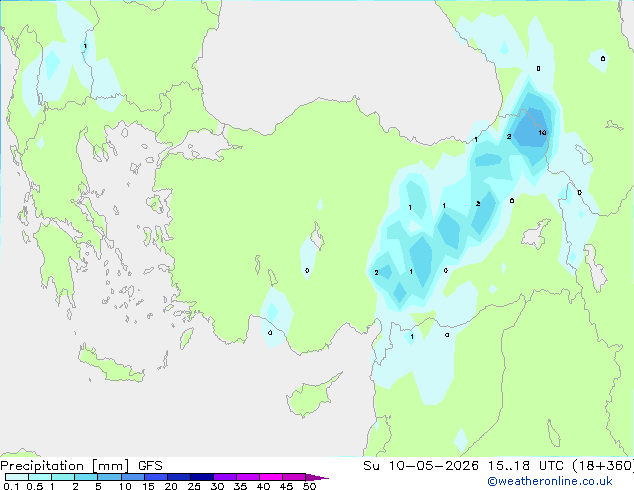The image size is (634, 490).
Task: Click the 10–15 mm blue legend swatch
Action: [132, 477]
